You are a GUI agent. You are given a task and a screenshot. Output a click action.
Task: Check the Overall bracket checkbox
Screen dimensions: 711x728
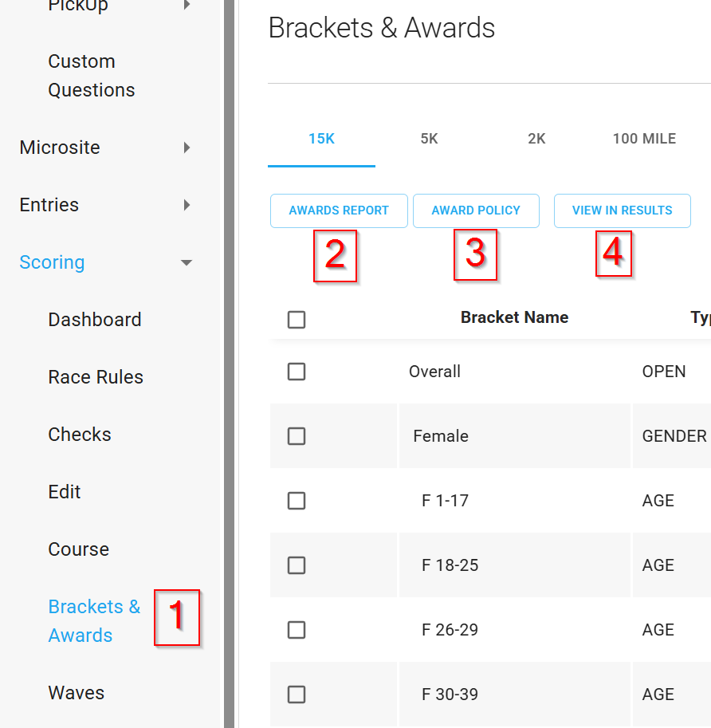[297, 372]
